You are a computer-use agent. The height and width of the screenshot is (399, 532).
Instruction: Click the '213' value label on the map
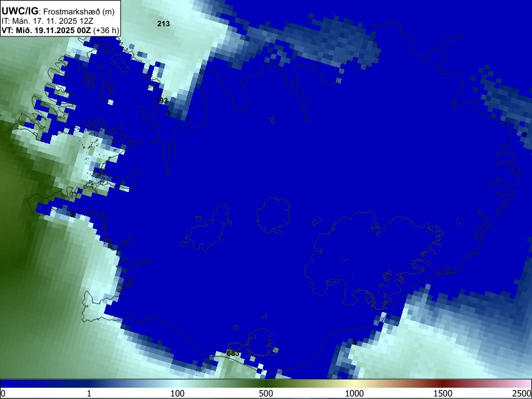click(163, 24)
